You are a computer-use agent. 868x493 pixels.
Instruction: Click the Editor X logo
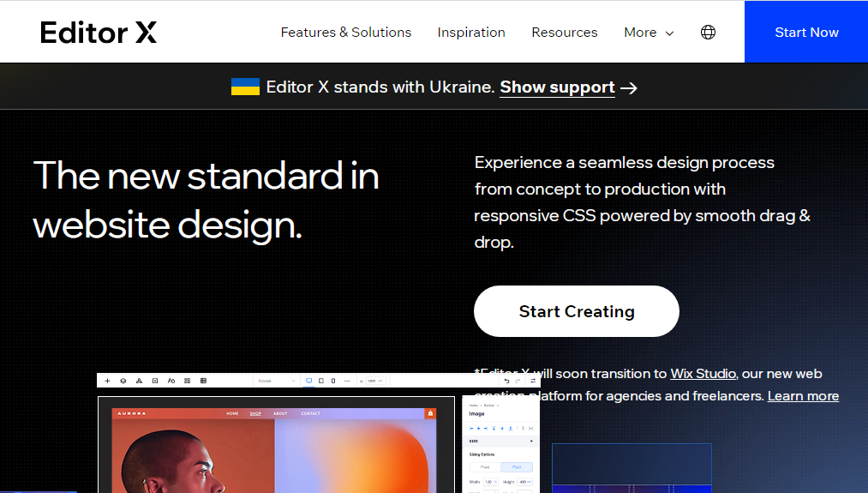point(99,33)
